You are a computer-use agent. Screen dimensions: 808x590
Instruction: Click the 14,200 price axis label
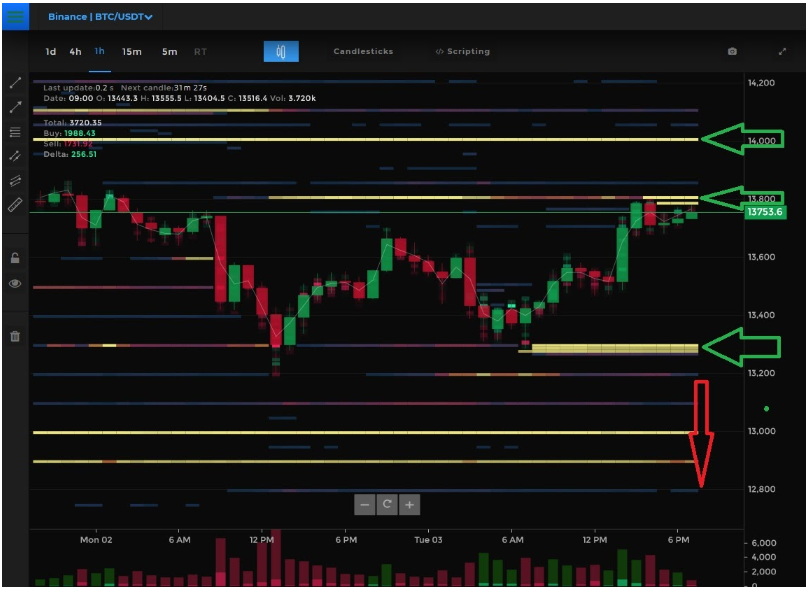[x=761, y=83]
